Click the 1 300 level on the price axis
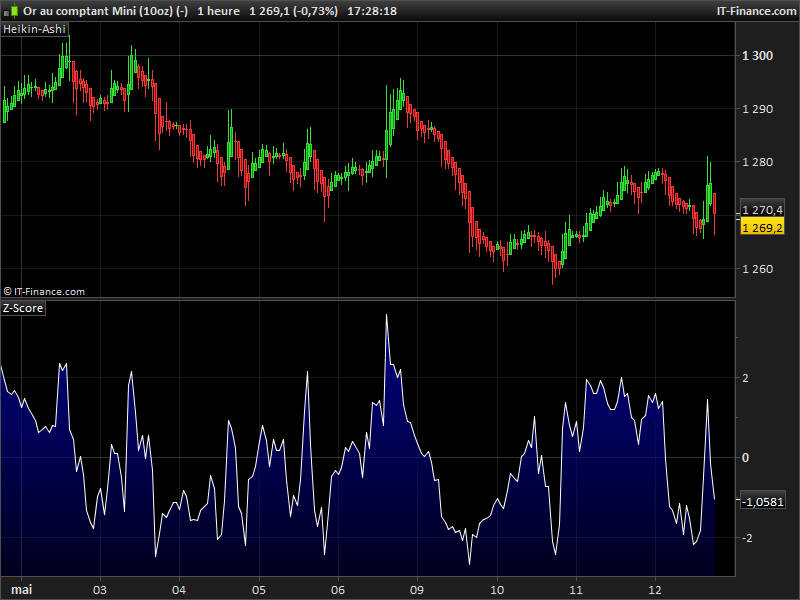The image size is (800, 600). [x=758, y=55]
